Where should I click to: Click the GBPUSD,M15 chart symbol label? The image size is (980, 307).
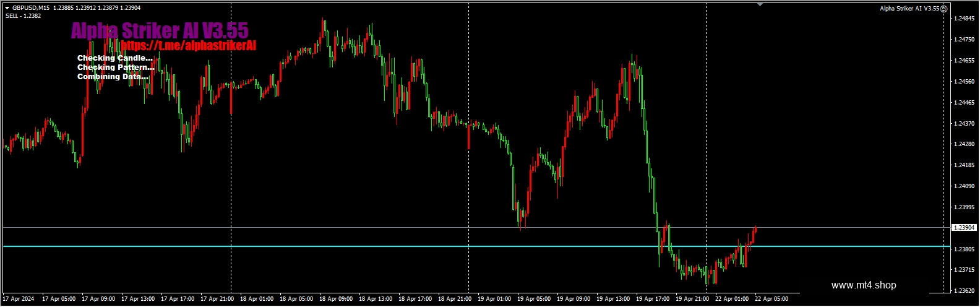coord(31,7)
